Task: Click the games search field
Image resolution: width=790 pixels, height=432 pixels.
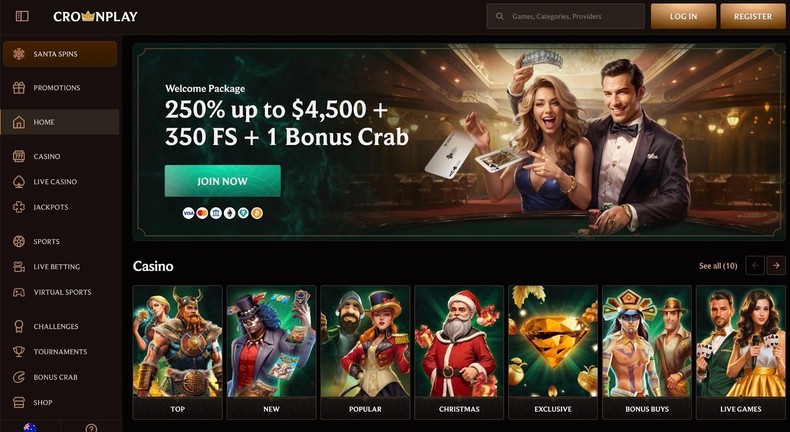Action: click(x=565, y=16)
